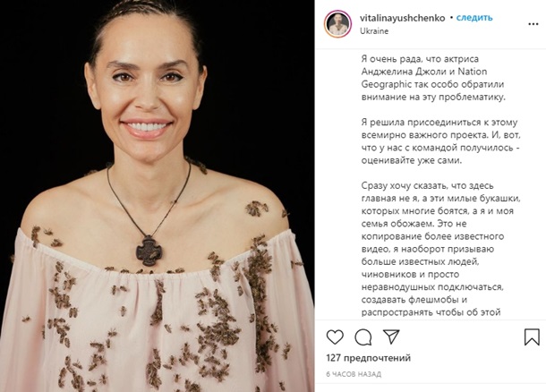This screenshot has width=546, height=392.
Task: Save the post with the bookmark icon
Action: tap(532, 337)
